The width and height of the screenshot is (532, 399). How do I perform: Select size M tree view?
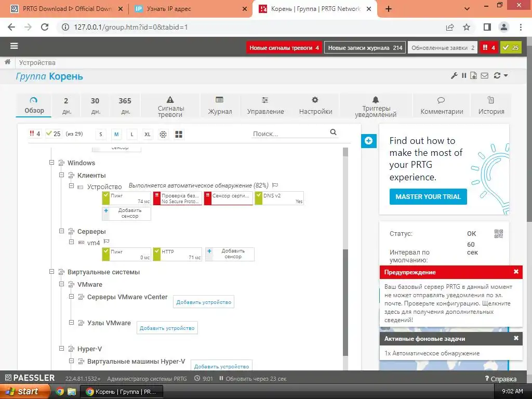coord(116,135)
